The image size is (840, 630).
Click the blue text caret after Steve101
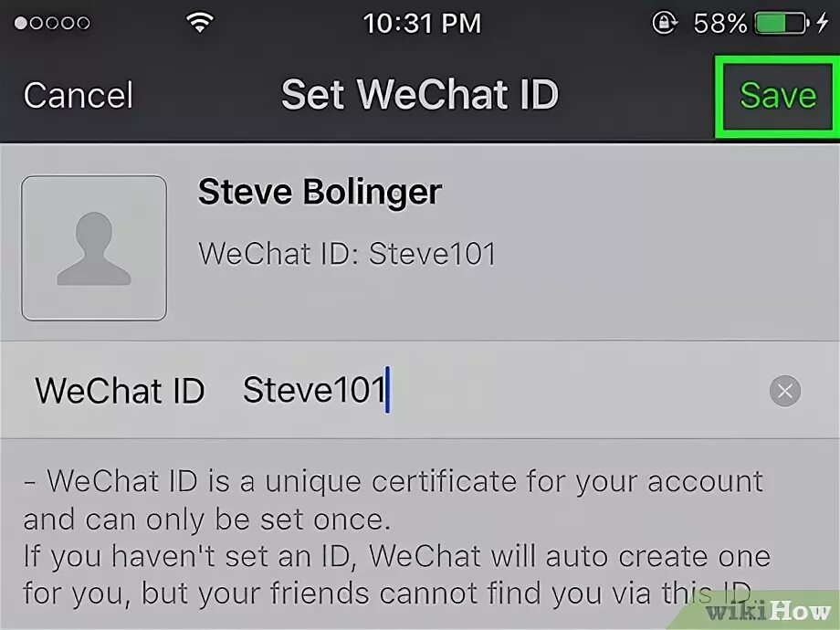tap(387, 390)
